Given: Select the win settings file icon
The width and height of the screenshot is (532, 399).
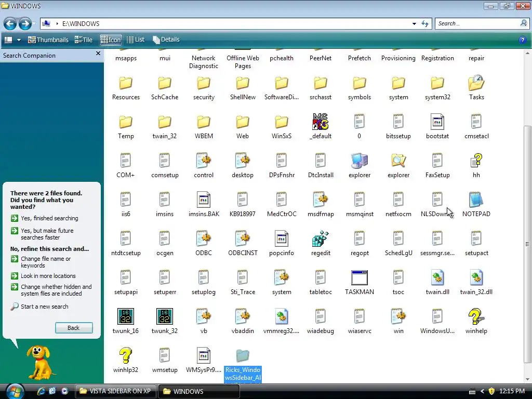Looking at the screenshot, I should click(x=398, y=316).
